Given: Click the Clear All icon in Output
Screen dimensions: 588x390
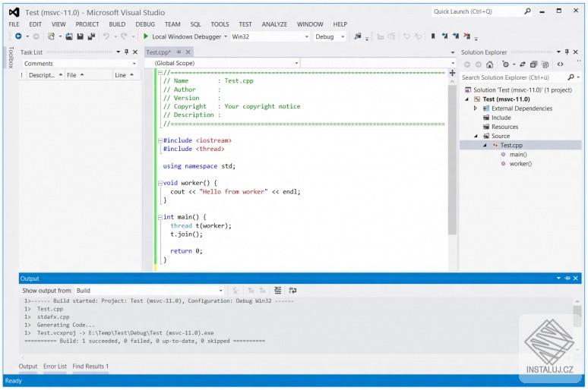Looking at the screenshot, I should pos(277,291).
